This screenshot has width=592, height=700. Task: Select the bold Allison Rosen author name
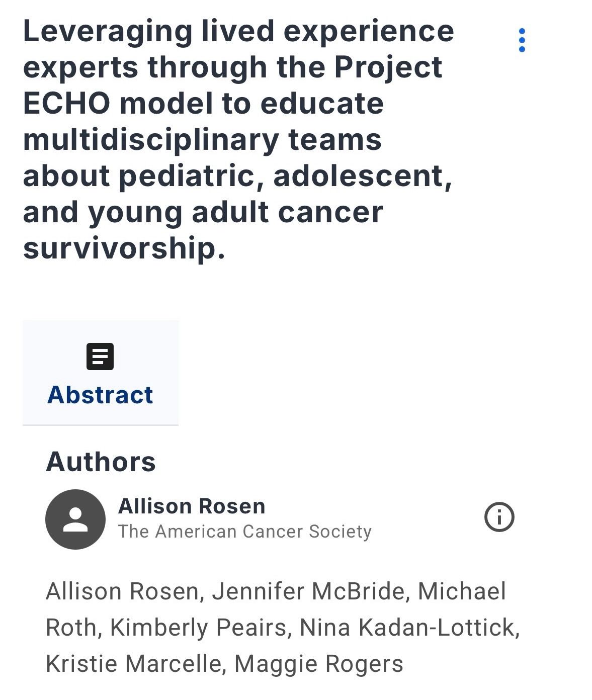(192, 506)
